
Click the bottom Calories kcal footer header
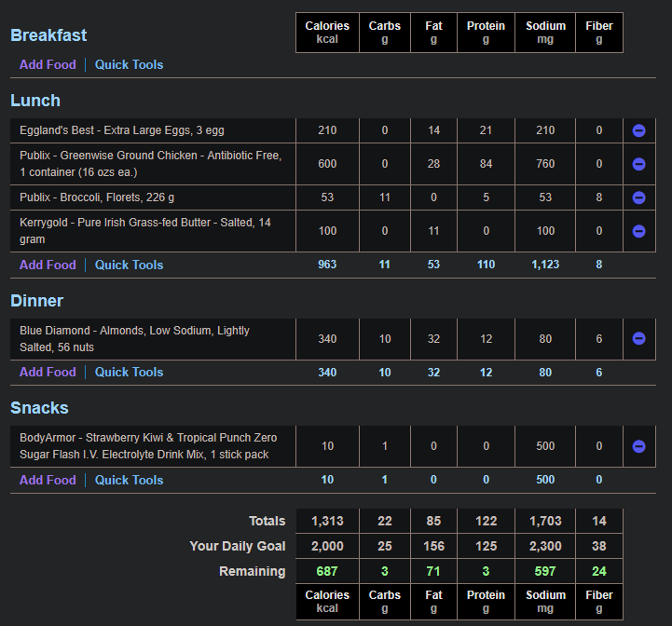pyautogui.click(x=327, y=602)
